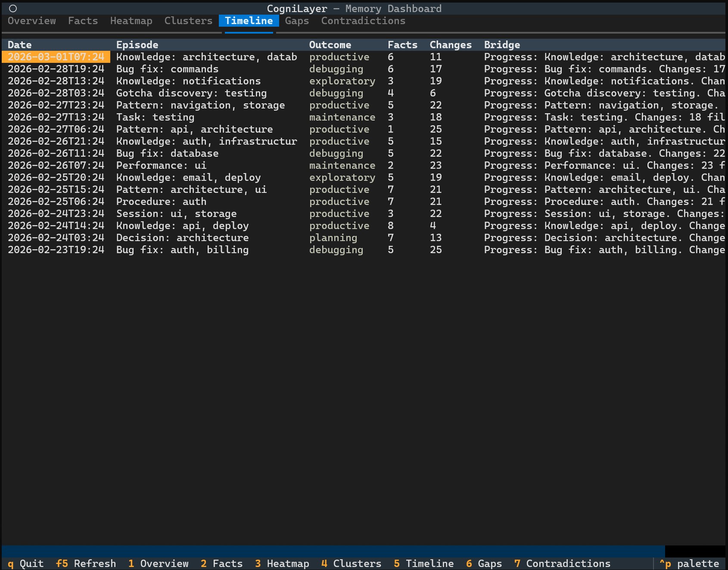728x570 pixels.
Task: Click episode 'Bug fix: database'
Action: 167,153
